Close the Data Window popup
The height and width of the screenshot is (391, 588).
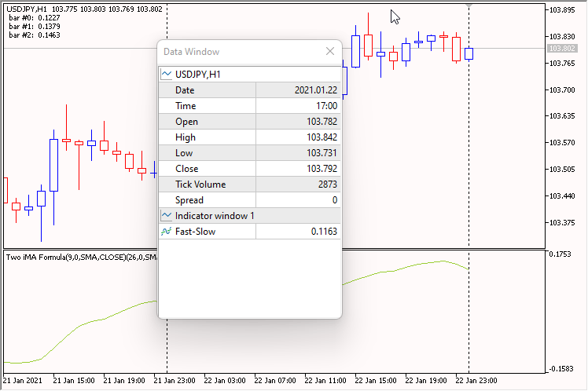tap(330, 51)
